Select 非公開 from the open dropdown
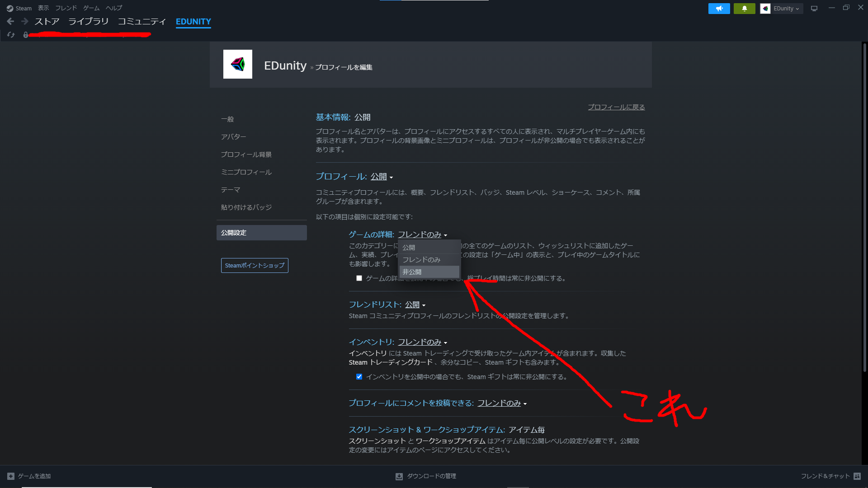This screenshot has width=868, height=488. click(411, 272)
